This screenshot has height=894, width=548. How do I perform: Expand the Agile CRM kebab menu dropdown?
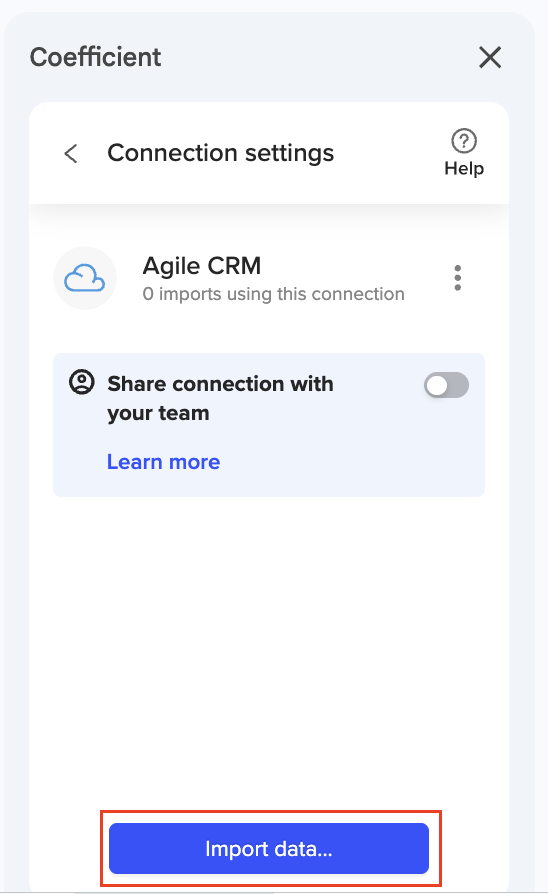pyautogui.click(x=457, y=278)
